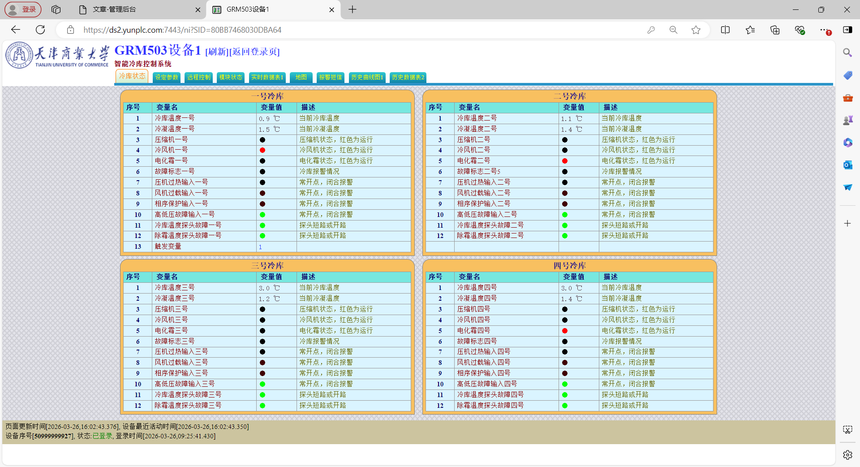
Task: Close the GRM503设备1 browser tab
Action: click(332, 9)
